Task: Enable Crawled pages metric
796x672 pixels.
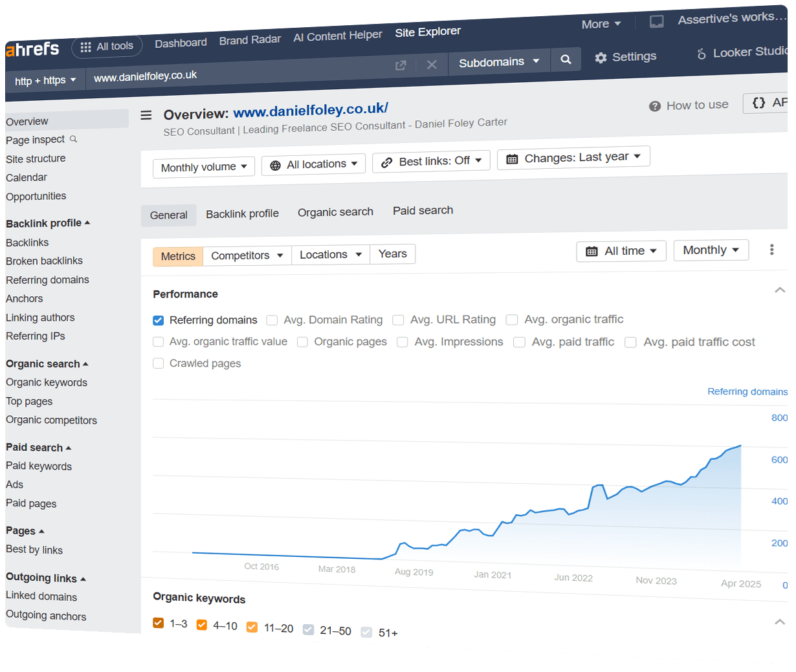Action: [x=158, y=363]
